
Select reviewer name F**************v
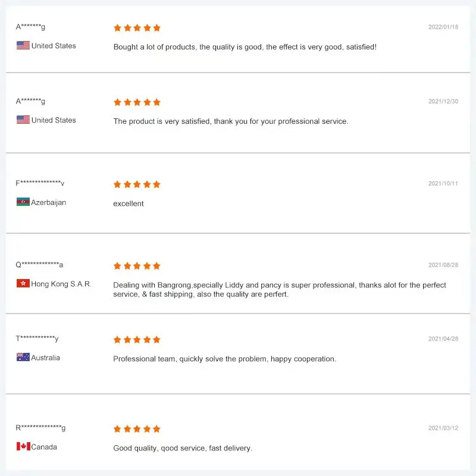tap(40, 183)
